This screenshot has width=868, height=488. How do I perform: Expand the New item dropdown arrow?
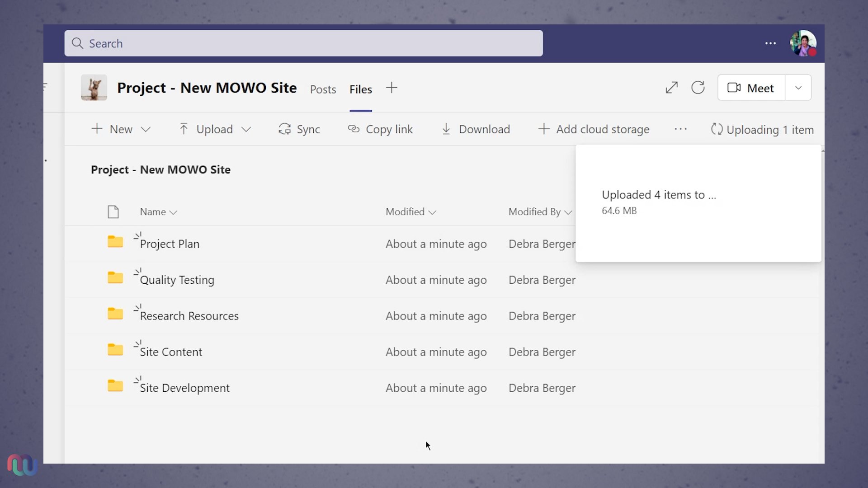point(147,129)
